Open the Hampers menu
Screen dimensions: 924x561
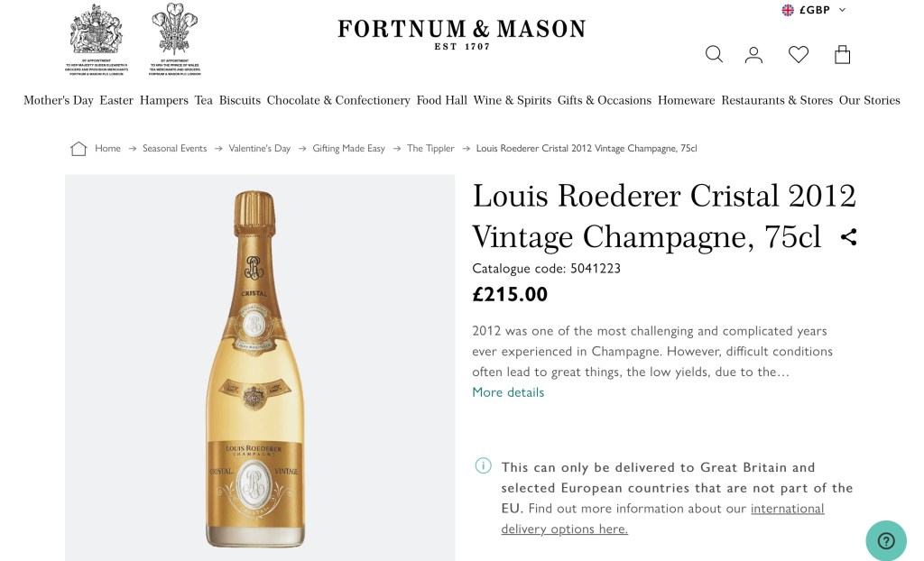[x=163, y=100]
